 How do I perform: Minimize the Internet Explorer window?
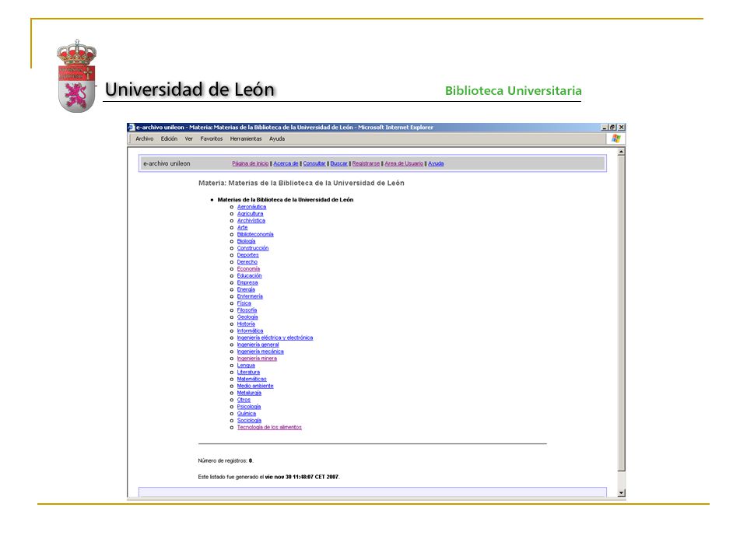[x=605, y=127]
